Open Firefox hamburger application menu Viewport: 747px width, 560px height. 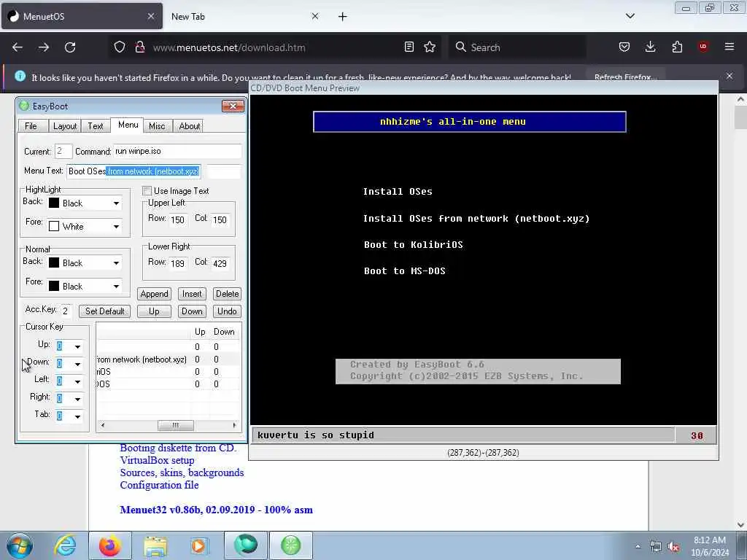pyautogui.click(x=729, y=47)
